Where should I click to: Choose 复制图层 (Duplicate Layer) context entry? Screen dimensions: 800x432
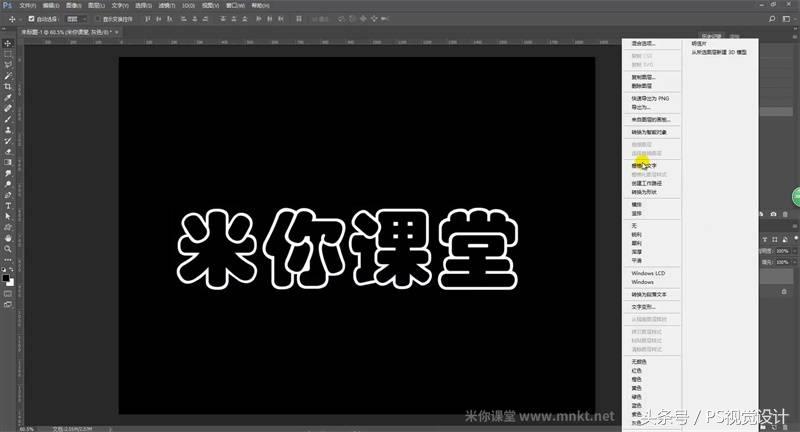pos(643,78)
